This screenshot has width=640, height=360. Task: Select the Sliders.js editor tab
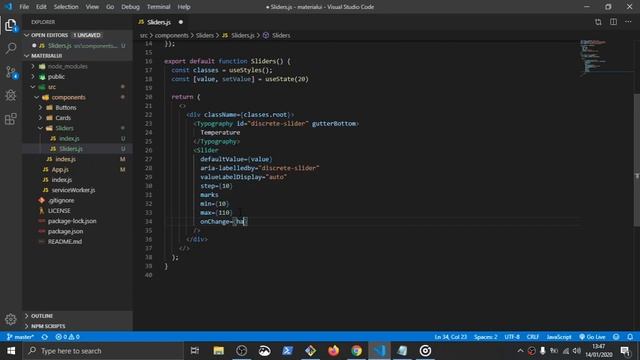coord(160,22)
